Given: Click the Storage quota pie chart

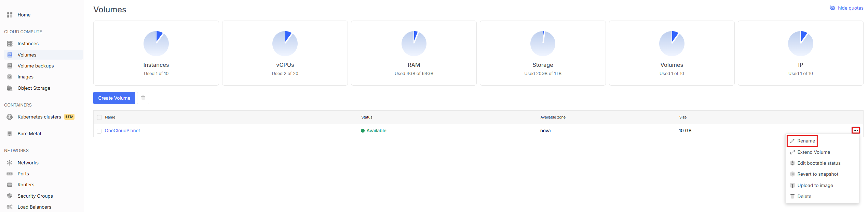Looking at the screenshot, I should pyautogui.click(x=543, y=43).
